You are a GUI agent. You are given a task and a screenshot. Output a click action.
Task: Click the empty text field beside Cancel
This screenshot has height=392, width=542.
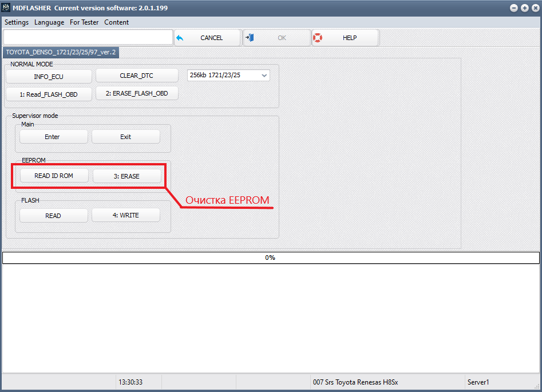pyautogui.click(x=88, y=38)
